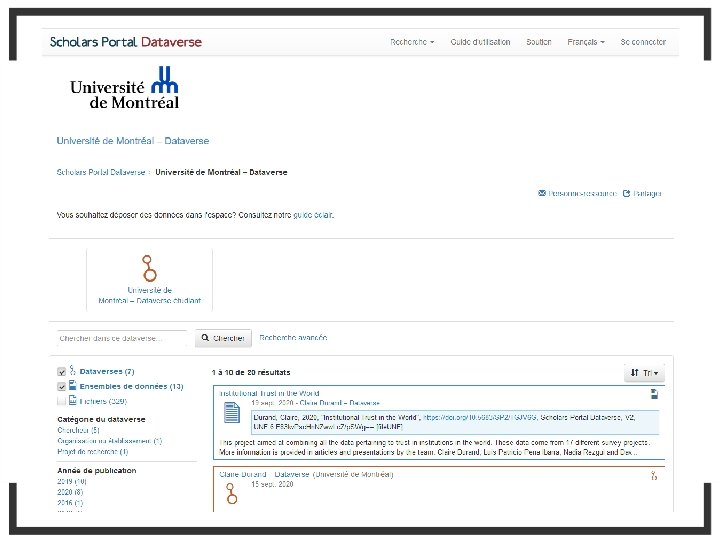The image size is (720, 540).
Task: Filter by Organisation ou établissement (1)
Action: pyautogui.click(x=110, y=441)
